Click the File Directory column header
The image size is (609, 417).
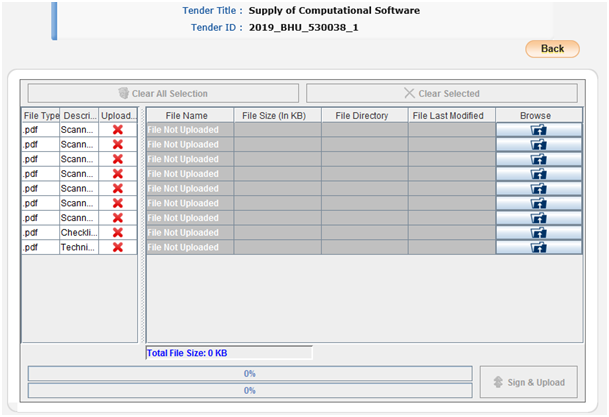pos(363,116)
